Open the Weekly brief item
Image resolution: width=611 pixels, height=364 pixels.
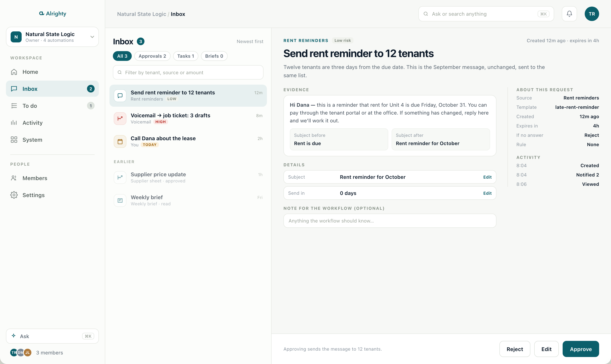[x=188, y=200]
